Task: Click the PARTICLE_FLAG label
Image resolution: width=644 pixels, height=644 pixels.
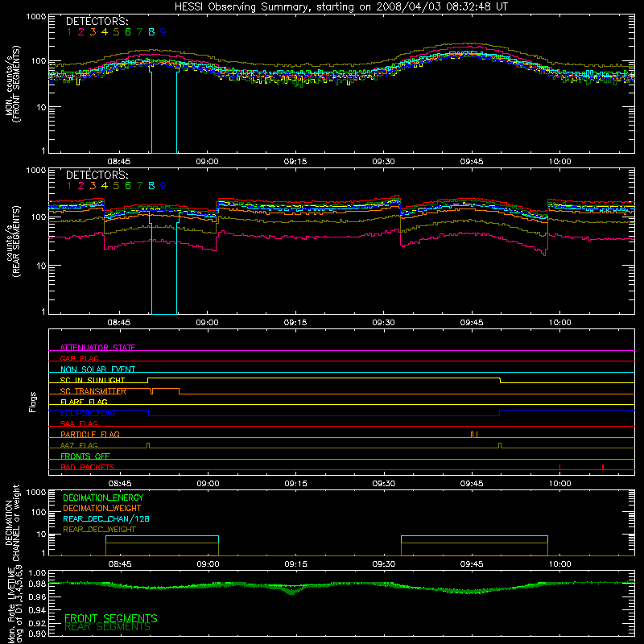Action: [x=90, y=434]
